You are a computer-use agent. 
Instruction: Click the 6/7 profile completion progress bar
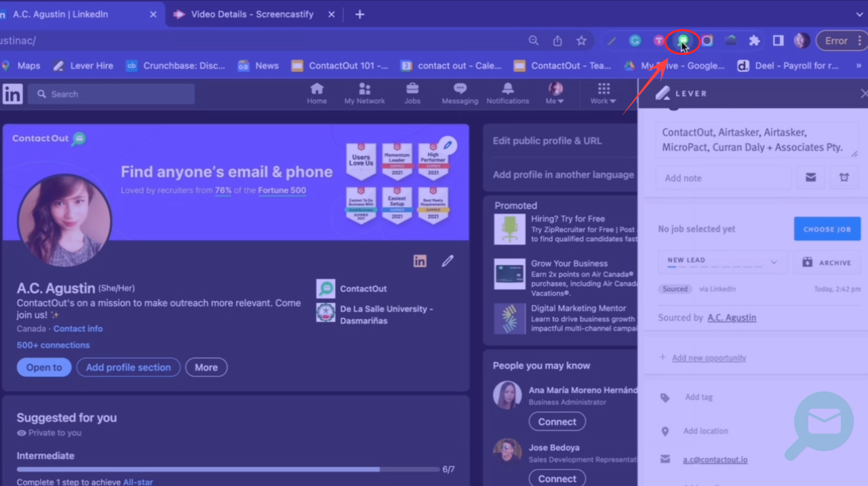(227, 469)
